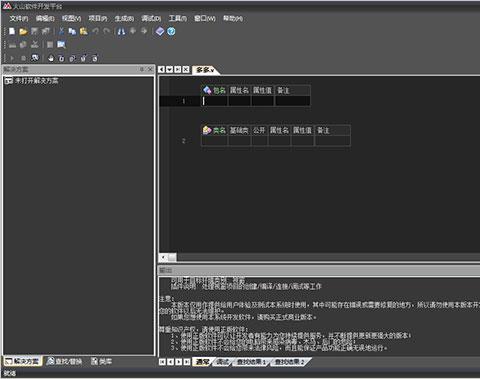Click the 包名 package icon in first table header
The image size is (480, 379).
pos(207,90)
